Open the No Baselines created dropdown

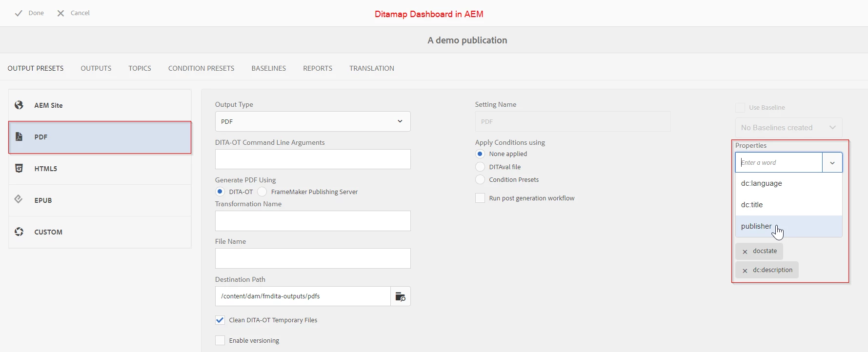[x=788, y=128]
